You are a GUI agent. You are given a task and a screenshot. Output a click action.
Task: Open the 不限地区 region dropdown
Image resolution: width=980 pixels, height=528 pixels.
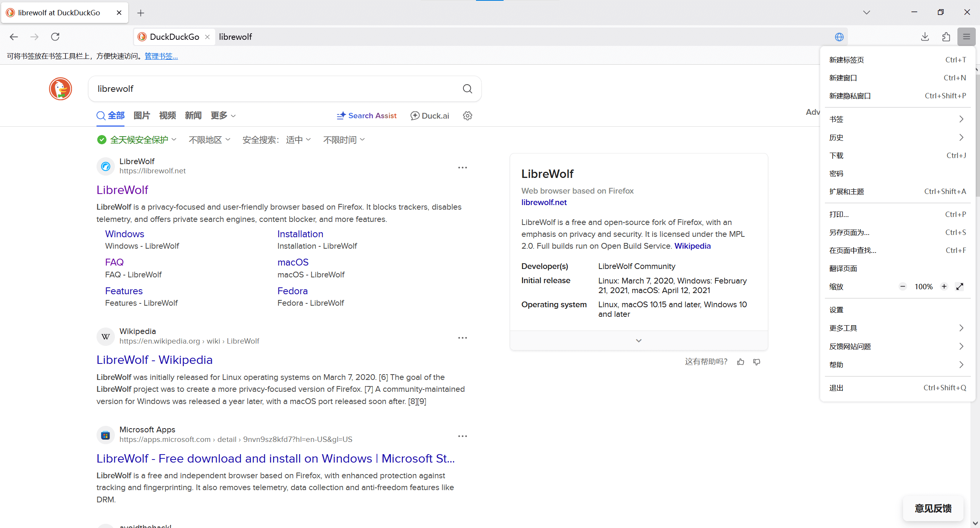click(209, 140)
